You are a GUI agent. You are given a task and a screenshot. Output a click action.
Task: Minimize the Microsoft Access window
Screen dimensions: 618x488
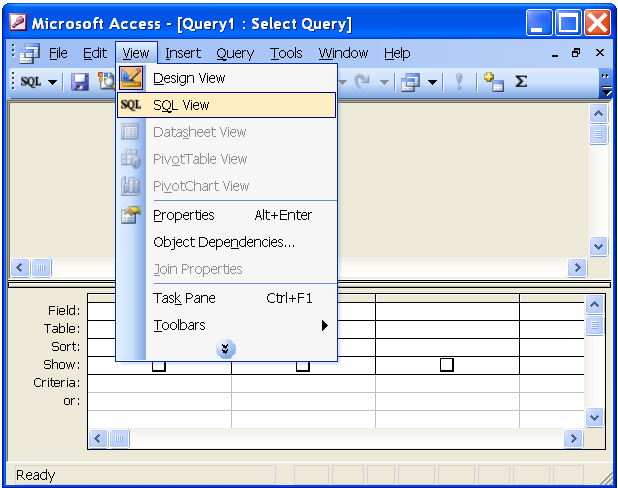point(538,22)
